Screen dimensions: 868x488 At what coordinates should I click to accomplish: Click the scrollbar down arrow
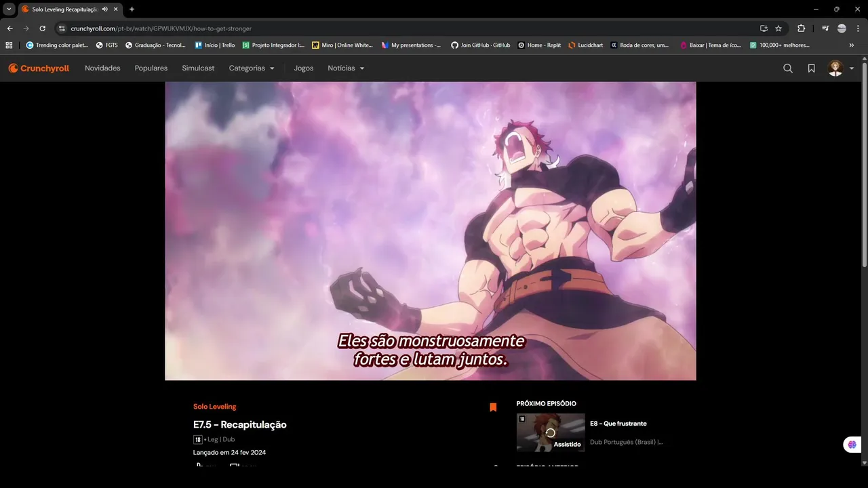tap(864, 462)
